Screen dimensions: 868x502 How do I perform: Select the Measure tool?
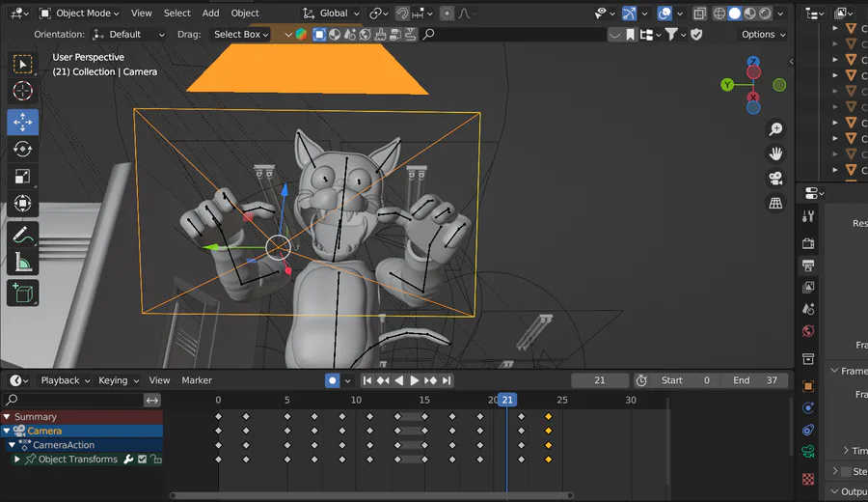point(23,263)
